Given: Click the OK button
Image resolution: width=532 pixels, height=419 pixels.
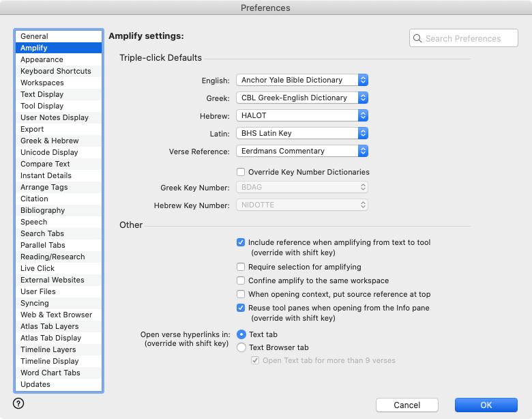Looking at the screenshot, I should [486, 405].
